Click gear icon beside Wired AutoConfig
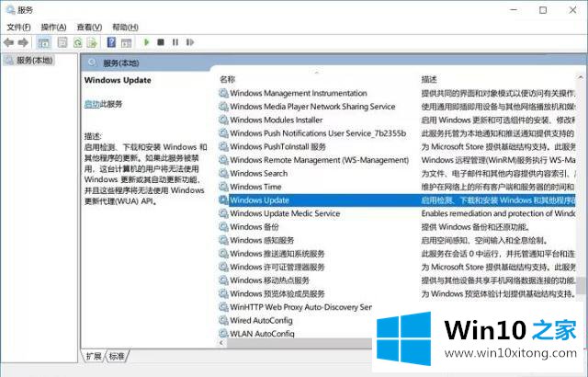 click(x=223, y=320)
